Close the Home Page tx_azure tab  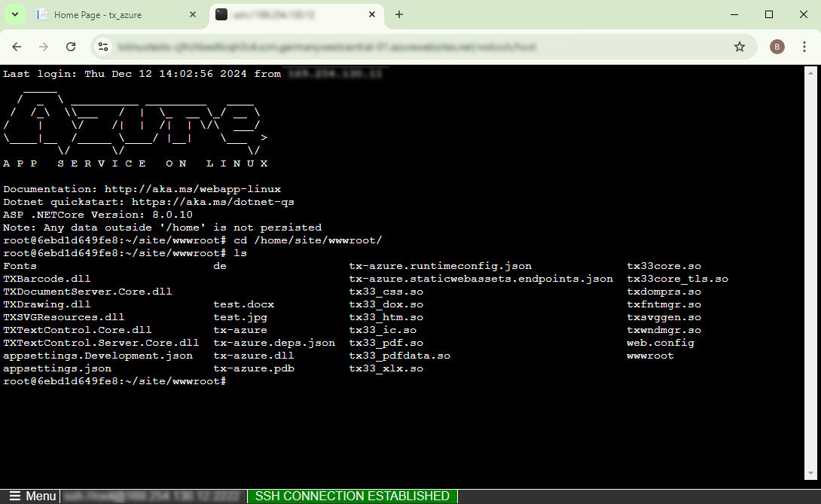[x=193, y=14]
